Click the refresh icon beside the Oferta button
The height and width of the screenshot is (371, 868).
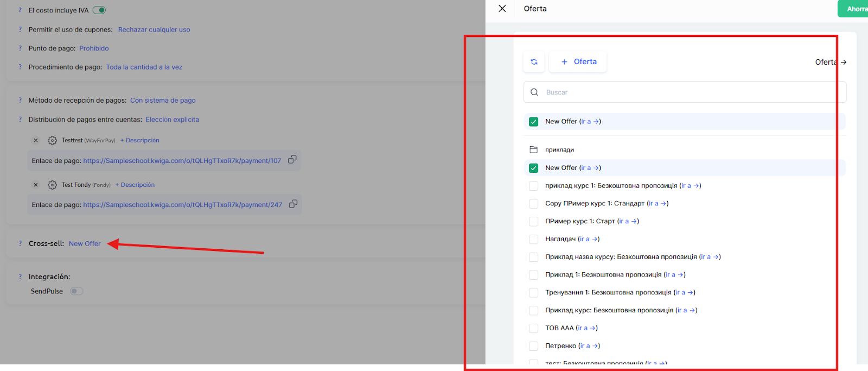pyautogui.click(x=534, y=62)
